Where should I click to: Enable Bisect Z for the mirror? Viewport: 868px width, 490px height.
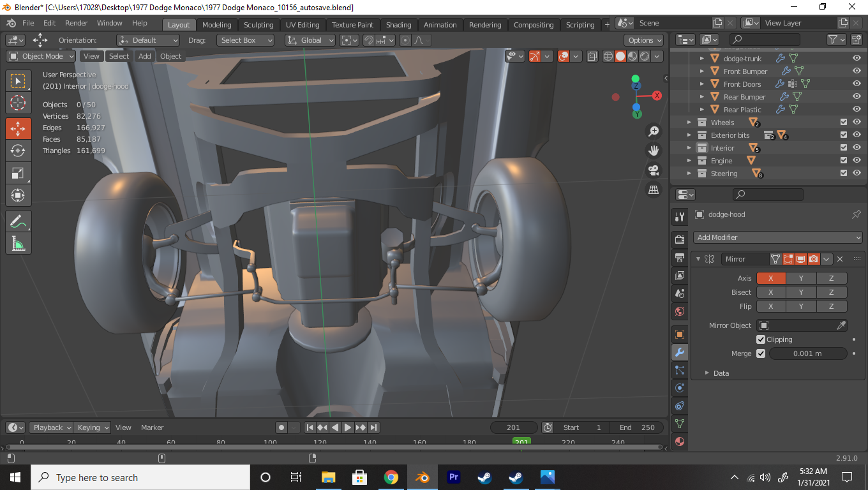tap(831, 292)
